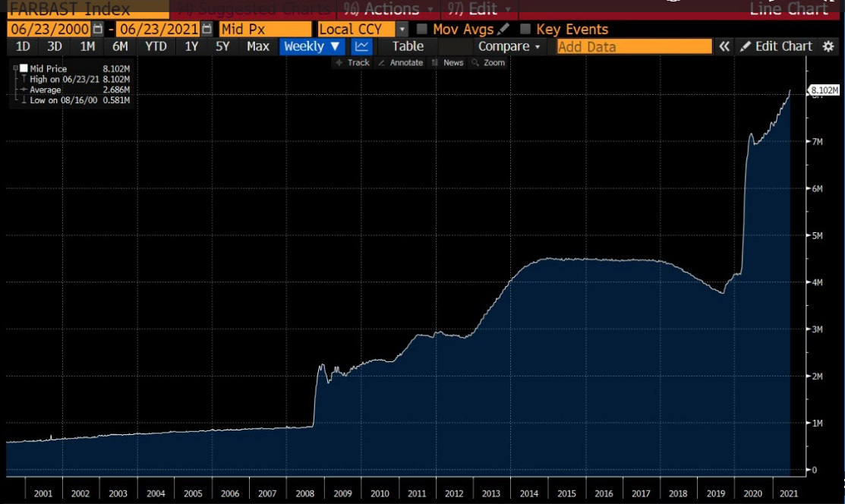The height and width of the screenshot is (504, 845).
Task: Switch to Table view
Action: tap(408, 46)
